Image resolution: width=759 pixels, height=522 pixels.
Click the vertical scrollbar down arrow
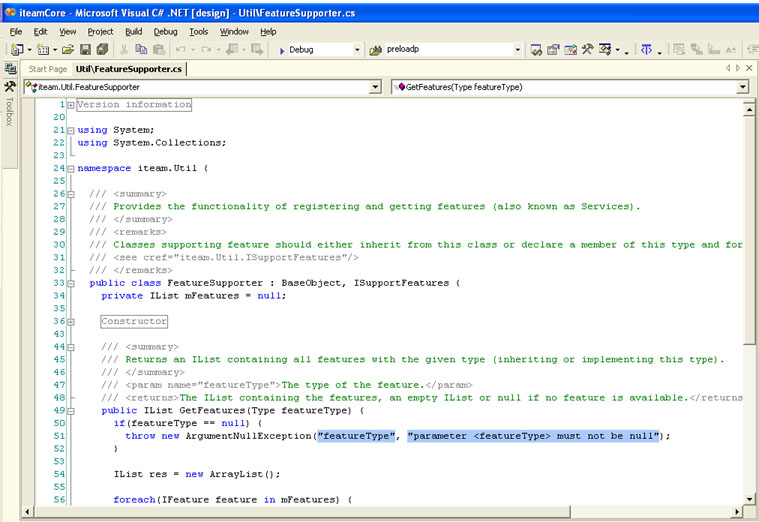[x=749, y=499]
